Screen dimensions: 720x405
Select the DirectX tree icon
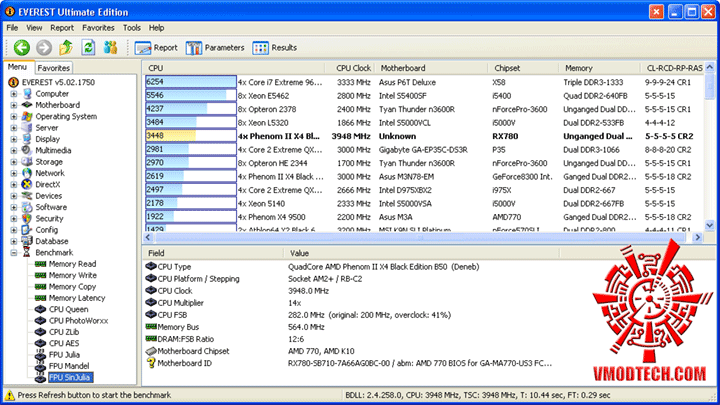coord(27,185)
